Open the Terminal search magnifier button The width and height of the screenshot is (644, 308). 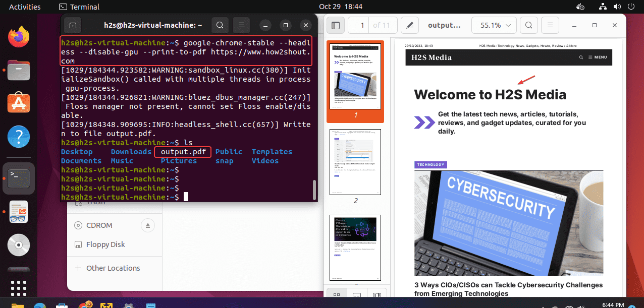(x=220, y=25)
